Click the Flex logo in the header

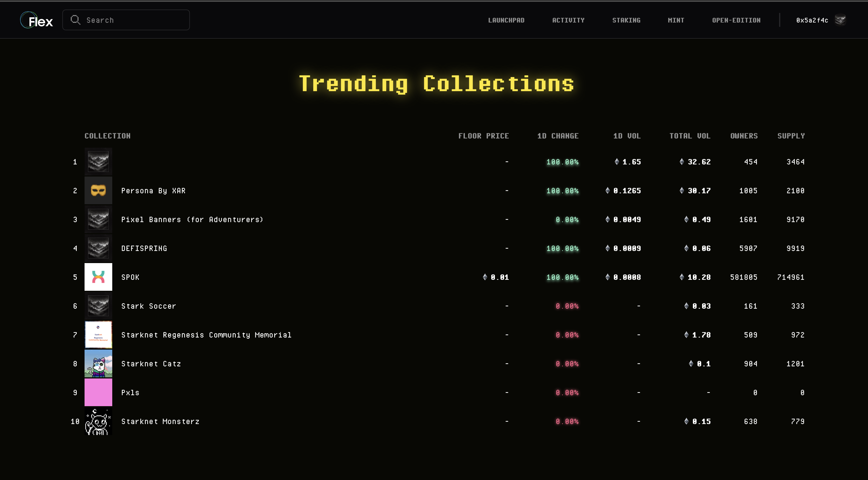36,20
